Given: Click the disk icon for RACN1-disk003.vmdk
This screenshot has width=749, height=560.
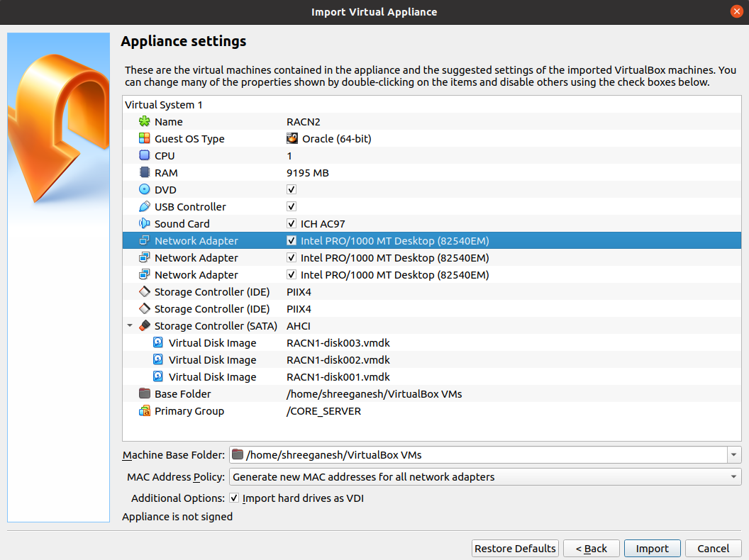Looking at the screenshot, I should (158, 343).
